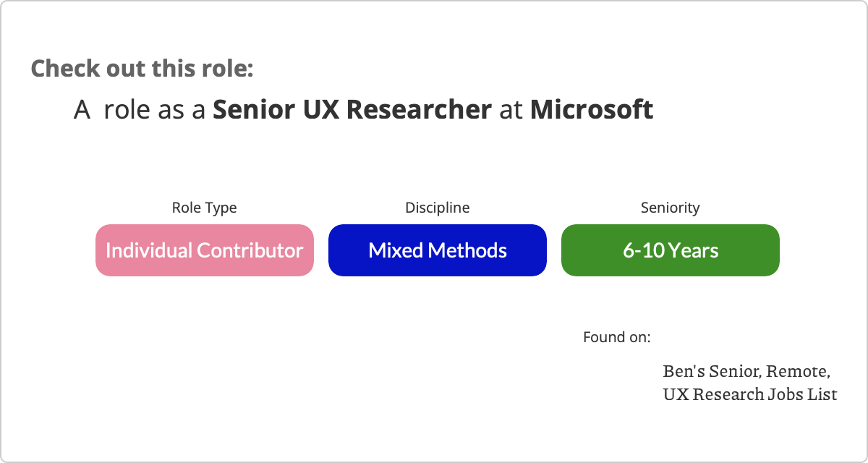Click the "Seniority" label
This screenshot has height=463, width=868.
click(x=670, y=208)
